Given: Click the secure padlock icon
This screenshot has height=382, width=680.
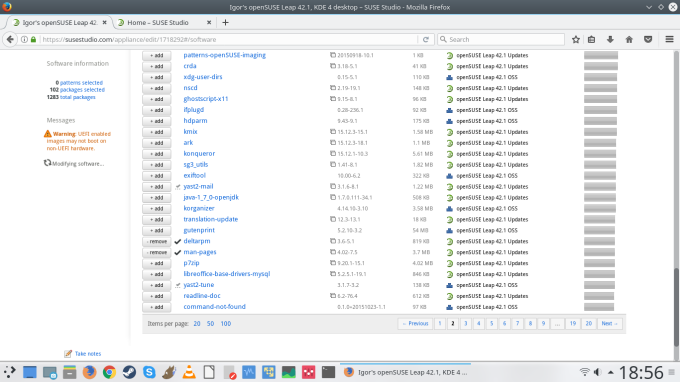Looking at the screenshot, I should tap(33, 39).
